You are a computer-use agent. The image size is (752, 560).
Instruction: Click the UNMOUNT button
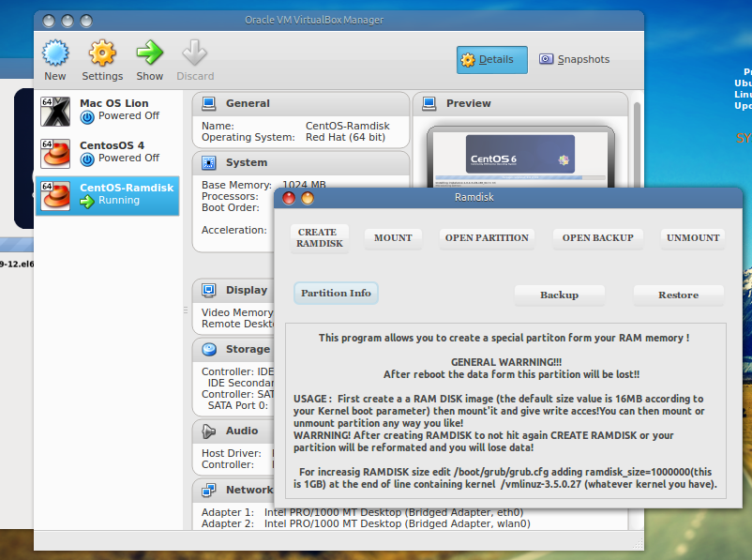pos(693,238)
